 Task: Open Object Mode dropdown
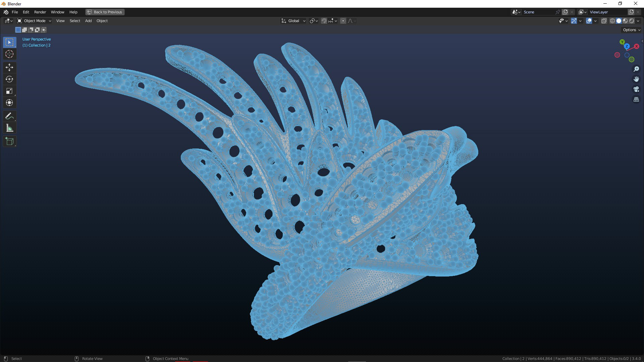click(34, 21)
